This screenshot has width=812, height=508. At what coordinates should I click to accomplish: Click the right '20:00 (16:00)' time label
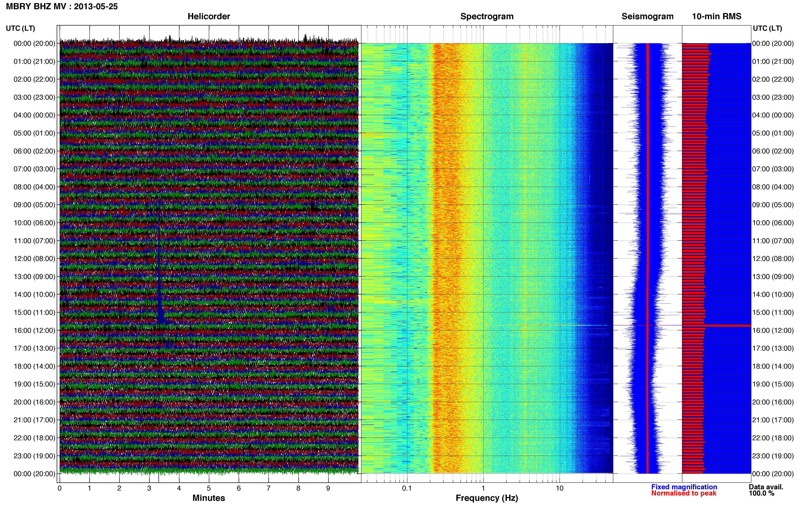773,402
